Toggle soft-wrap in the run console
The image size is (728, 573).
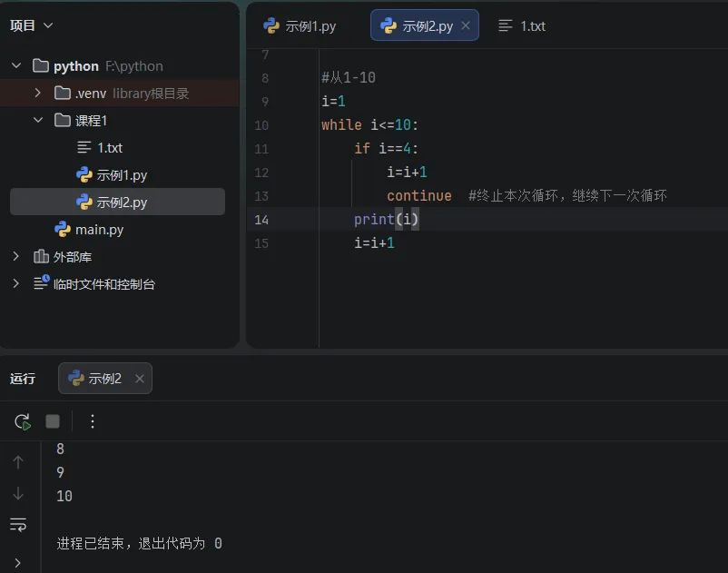(x=18, y=525)
